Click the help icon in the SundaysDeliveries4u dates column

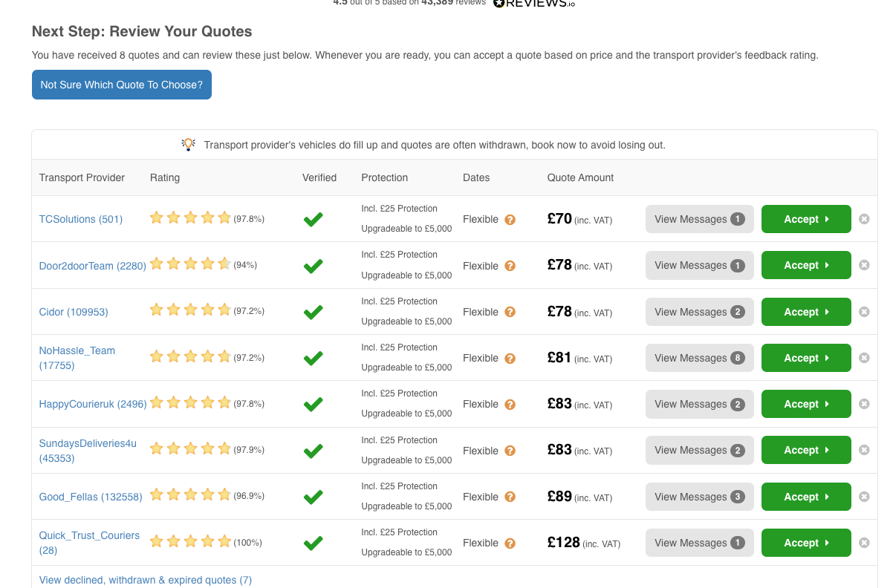point(510,451)
